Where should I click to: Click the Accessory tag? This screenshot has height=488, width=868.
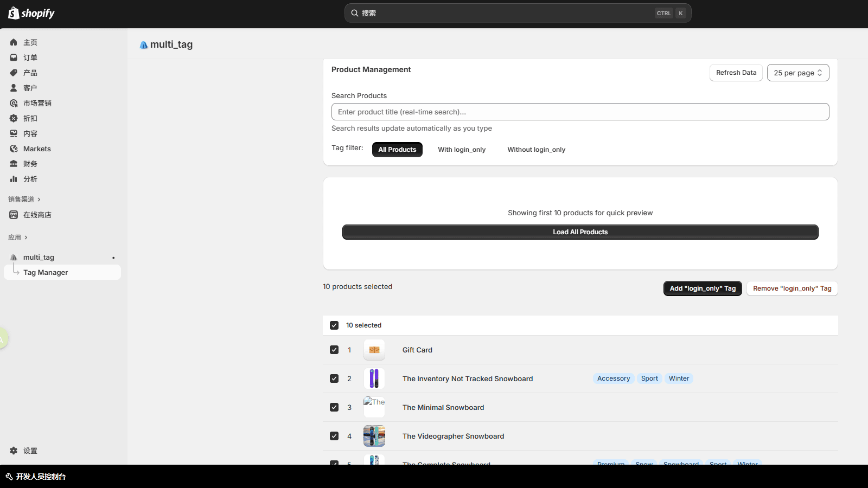tap(614, 378)
